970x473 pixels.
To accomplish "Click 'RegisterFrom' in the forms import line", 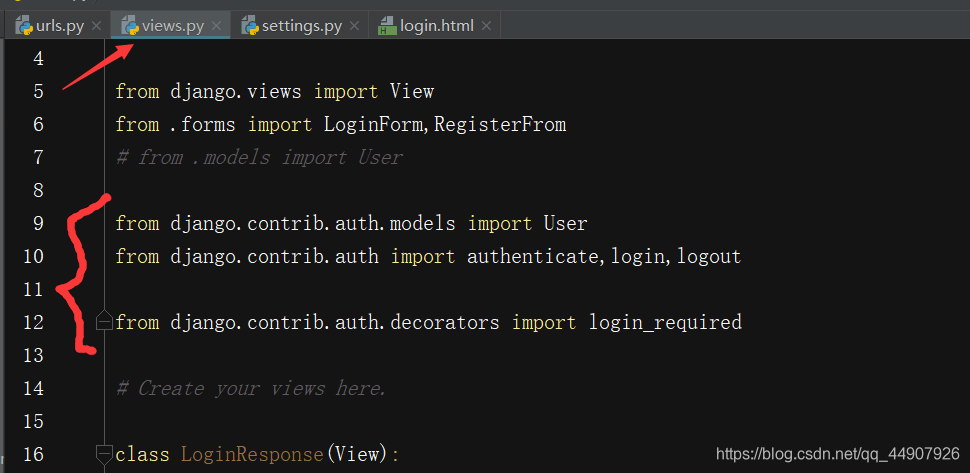I will pyautogui.click(x=500, y=125).
